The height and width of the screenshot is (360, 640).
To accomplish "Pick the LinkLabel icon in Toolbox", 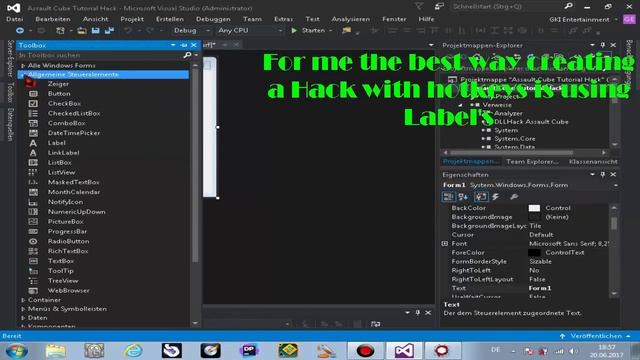I will tap(33, 153).
